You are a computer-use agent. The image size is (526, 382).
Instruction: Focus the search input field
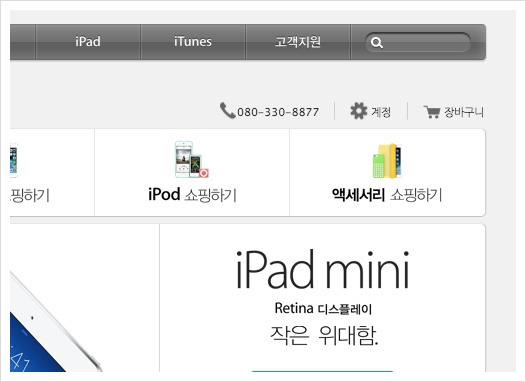tap(418, 42)
